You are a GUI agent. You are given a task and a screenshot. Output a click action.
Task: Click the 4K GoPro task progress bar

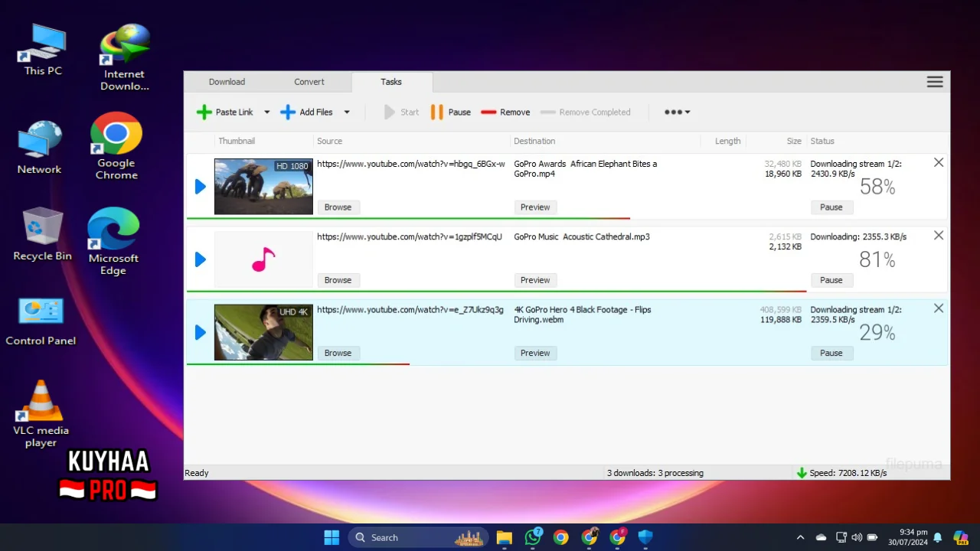tap(298, 364)
